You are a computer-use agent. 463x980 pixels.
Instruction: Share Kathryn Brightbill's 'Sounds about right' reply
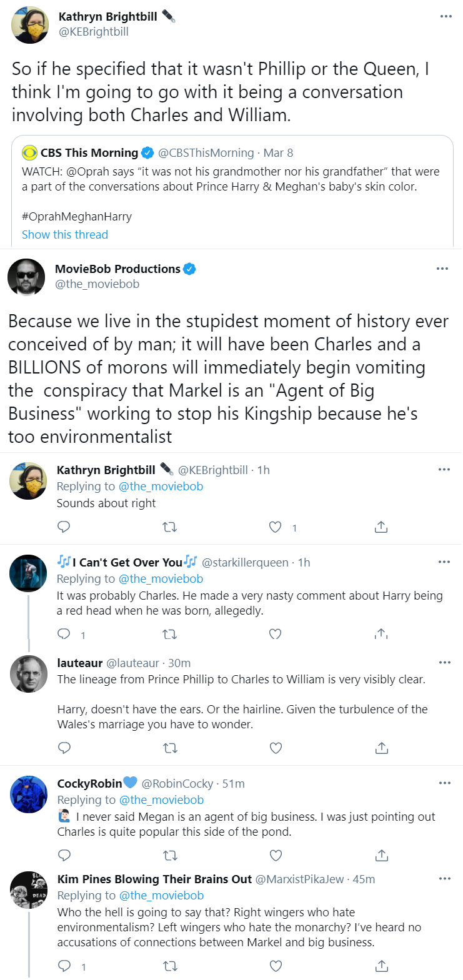(x=381, y=527)
